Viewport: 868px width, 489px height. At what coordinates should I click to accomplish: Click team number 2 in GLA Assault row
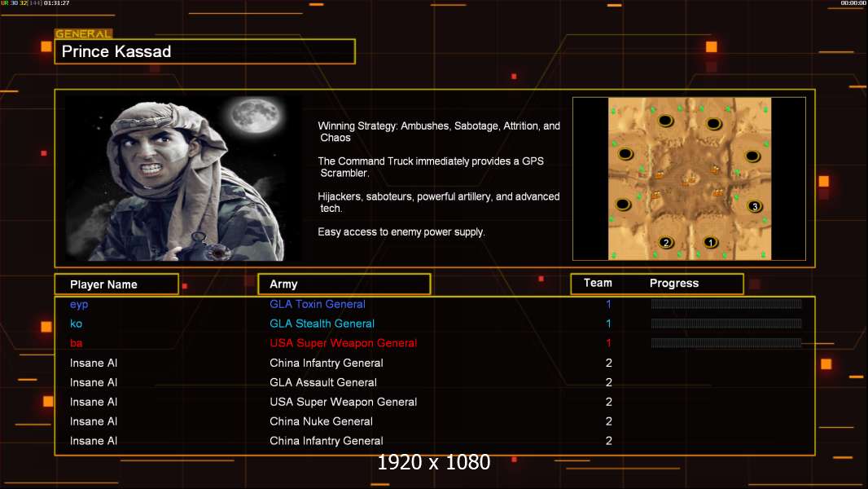click(x=608, y=382)
